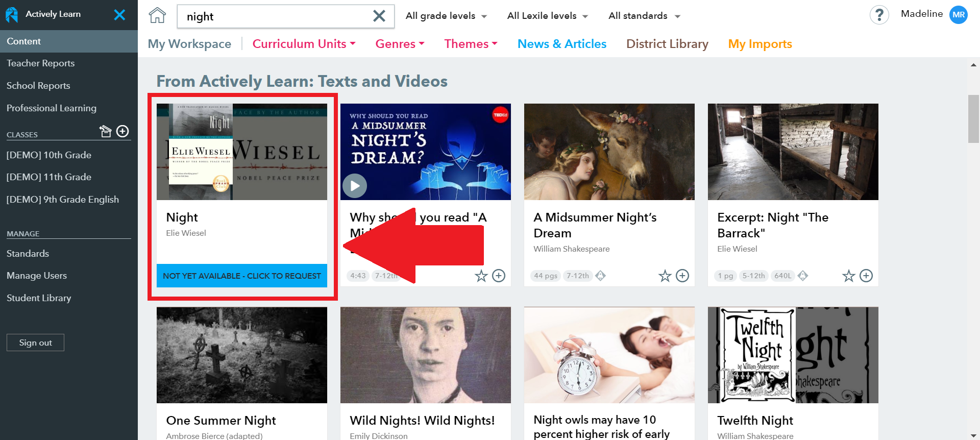980x440 pixels.
Task: Add a new class with plus icon
Action: coord(122,131)
